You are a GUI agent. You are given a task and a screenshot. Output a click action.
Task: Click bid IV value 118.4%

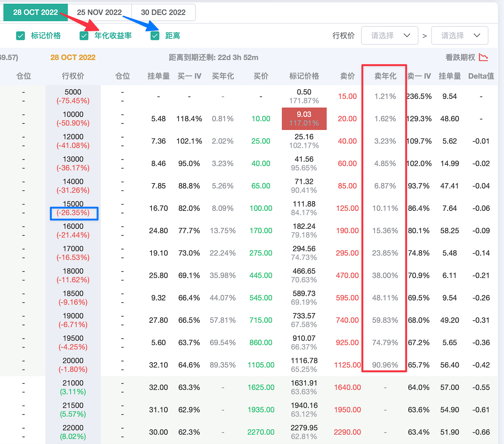(x=189, y=119)
